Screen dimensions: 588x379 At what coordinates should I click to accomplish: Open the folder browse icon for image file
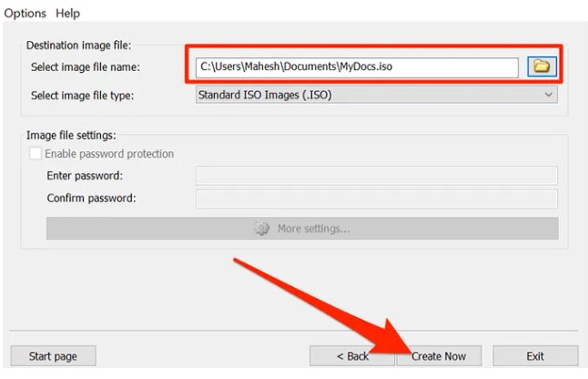542,67
